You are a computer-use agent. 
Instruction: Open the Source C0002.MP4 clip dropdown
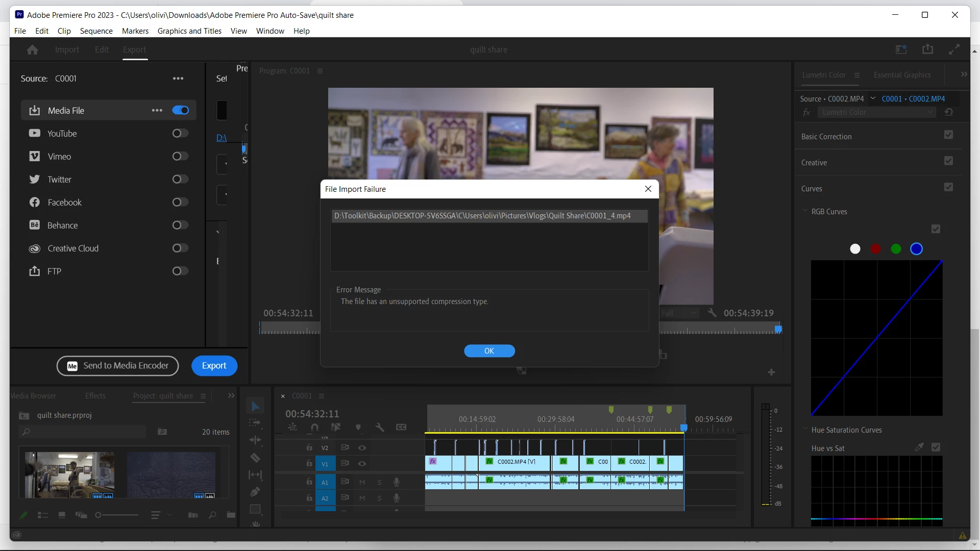(x=873, y=98)
